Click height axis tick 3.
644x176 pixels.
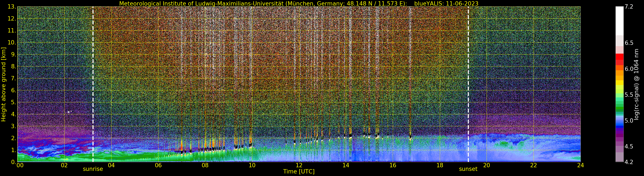(x=13, y=126)
